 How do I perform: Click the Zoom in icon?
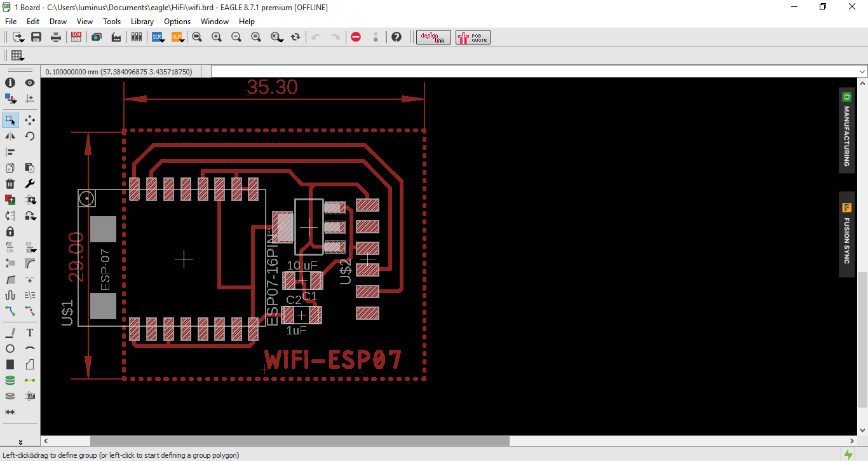pyautogui.click(x=217, y=37)
